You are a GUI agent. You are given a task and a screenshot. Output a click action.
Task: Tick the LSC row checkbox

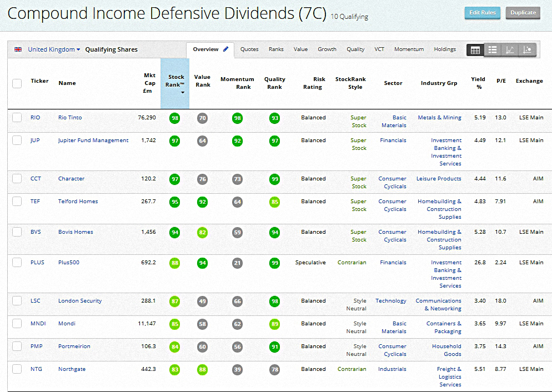(17, 301)
